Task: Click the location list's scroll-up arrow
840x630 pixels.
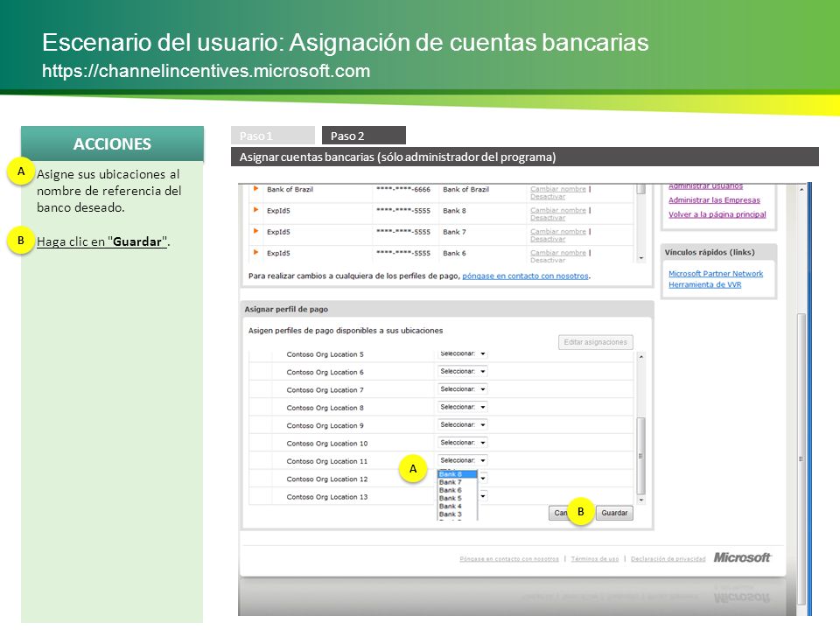Action: [641, 357]
